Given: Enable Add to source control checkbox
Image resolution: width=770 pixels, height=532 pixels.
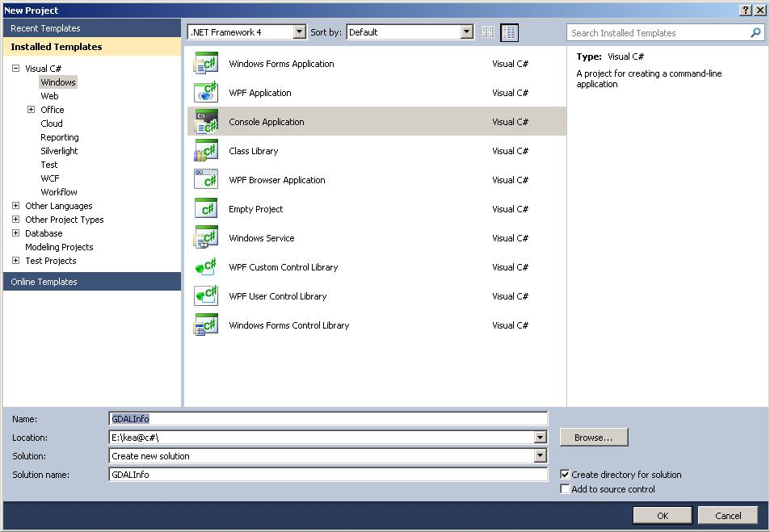Looking at the screenshot, I should pyautogui.click(x=565, y=489).
